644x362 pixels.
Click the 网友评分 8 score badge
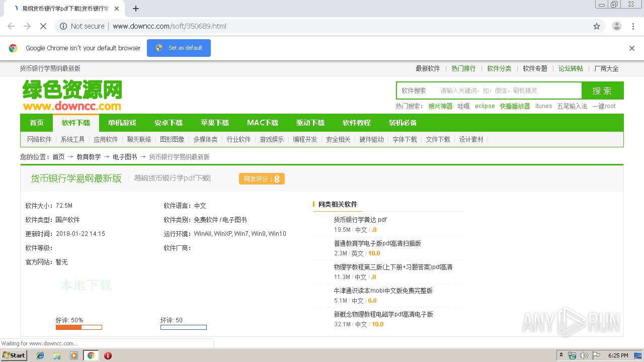click(x=262, y=178)
